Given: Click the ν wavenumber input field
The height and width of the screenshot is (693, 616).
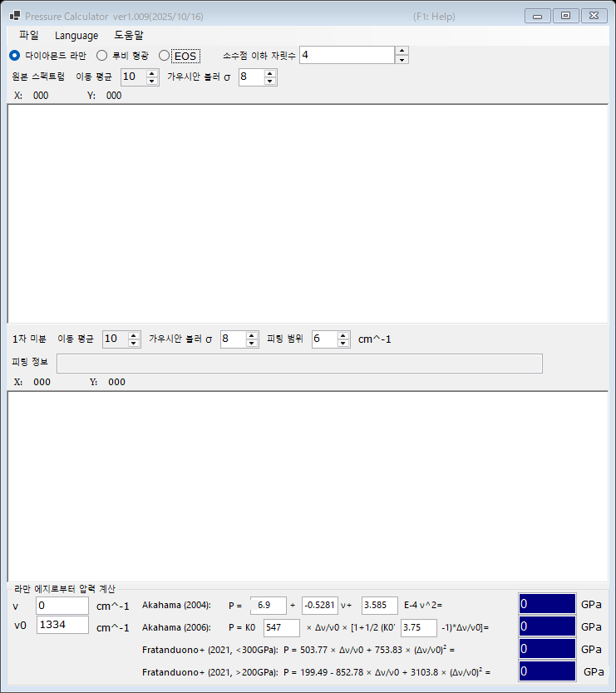Looking at the screenshot, I should point(62,606).
